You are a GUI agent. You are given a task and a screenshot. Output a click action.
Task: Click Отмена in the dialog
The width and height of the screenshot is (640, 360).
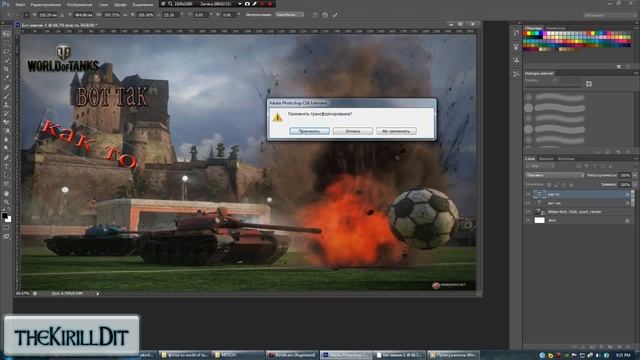coord(353,131)
